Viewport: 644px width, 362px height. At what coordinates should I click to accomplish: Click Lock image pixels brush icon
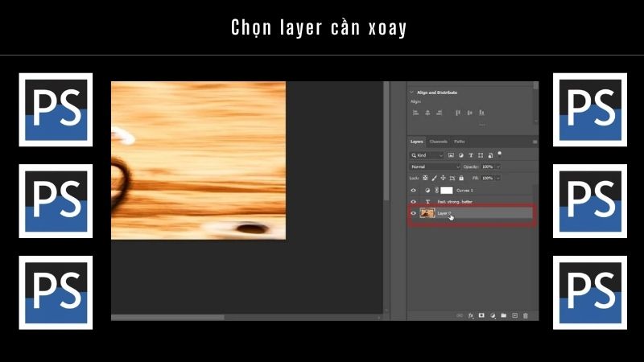tap(434, 178)
